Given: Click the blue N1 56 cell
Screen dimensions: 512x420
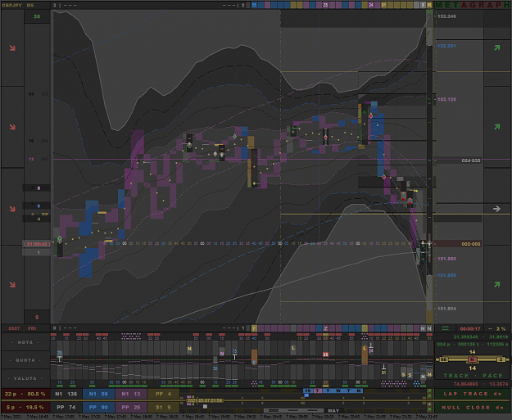Looking at the screenshot, I should [x=98, y=394].
